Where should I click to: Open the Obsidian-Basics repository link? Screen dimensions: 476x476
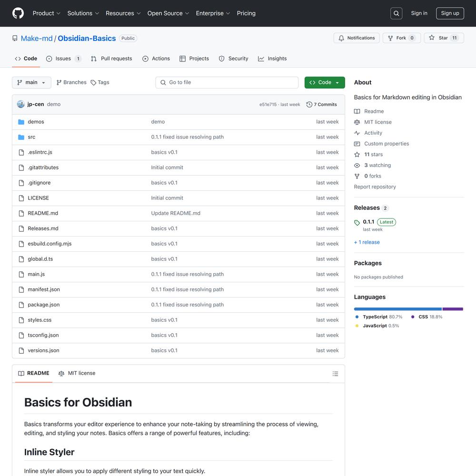point(87,39)
